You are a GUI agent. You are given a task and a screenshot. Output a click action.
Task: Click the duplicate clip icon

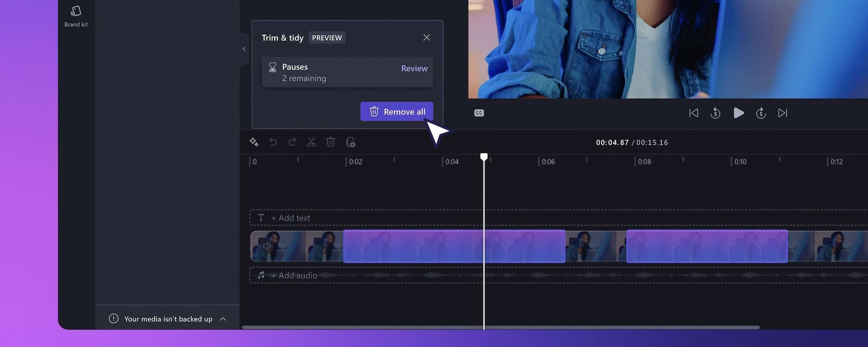point(350,142)
